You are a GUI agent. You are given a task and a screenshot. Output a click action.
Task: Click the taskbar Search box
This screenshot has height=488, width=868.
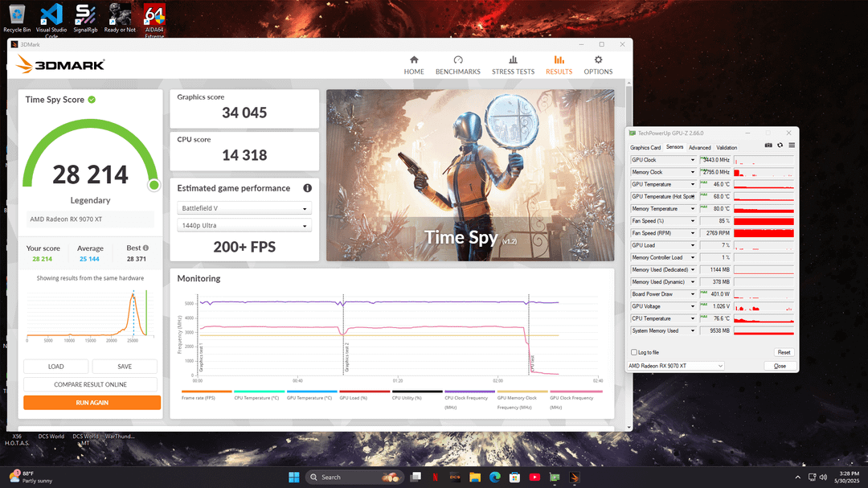pyautogui.click(x=354, y=477)
